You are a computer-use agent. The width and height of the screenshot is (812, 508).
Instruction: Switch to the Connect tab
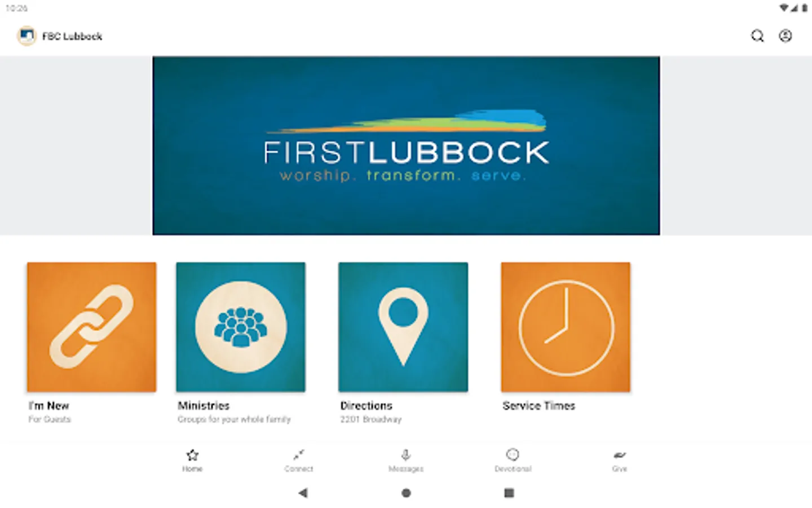(299, 461)
